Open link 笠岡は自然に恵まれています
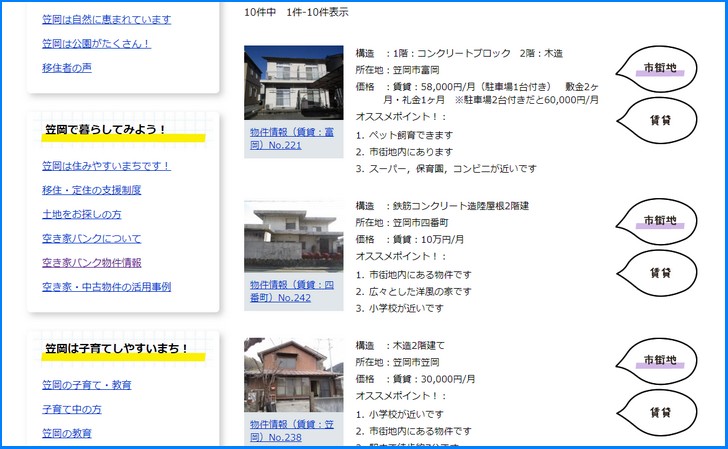The width and height of the screenshot is (728, 449). coord(106,20)
